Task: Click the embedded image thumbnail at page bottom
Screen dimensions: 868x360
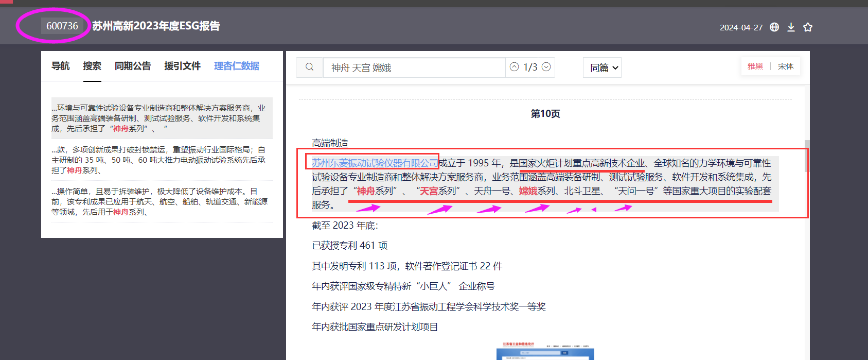Action: click(545, 350)
